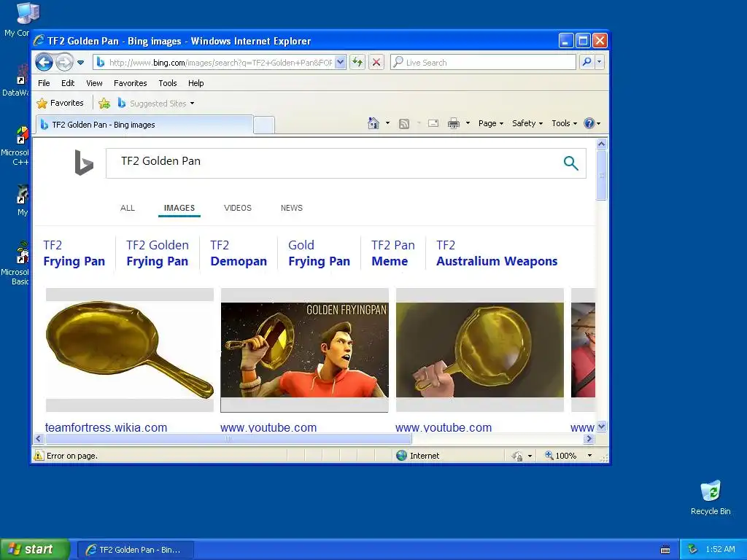Click the horizontal scrollbar right arrow
The image size is (747, 560).
pyautogui.click(x=589, y=438)
